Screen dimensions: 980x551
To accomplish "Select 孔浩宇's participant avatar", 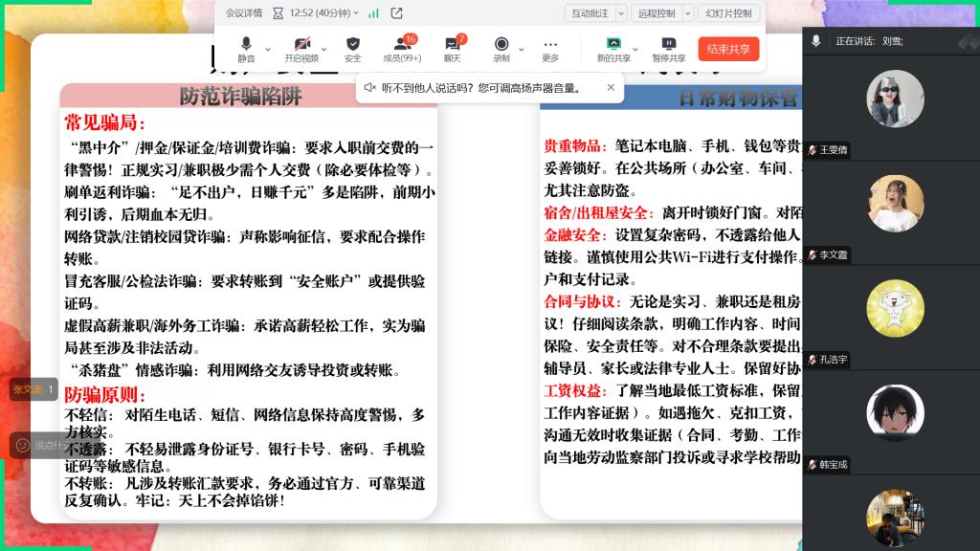I will pyautogui.click(x=895, y=308).
